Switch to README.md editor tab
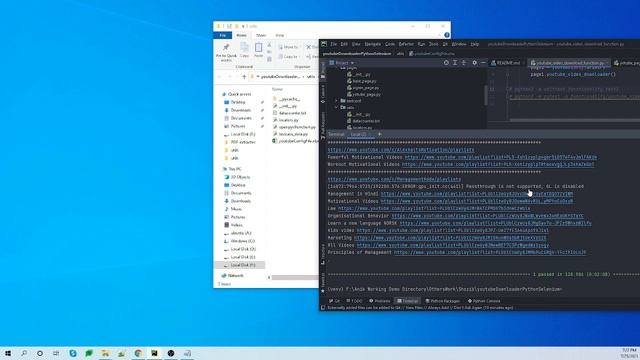The height and width of the screenshot is (360, 640). [506, 63]
